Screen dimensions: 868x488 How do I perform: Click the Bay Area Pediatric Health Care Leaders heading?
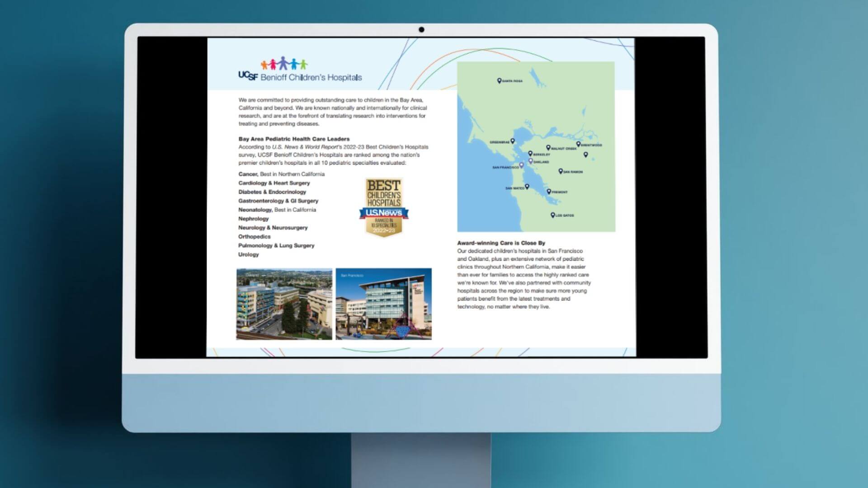(294, 139)
